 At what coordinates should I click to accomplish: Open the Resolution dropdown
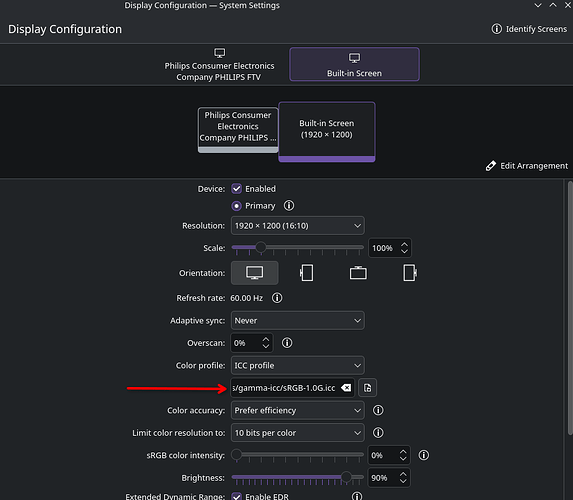pos(297,226)
